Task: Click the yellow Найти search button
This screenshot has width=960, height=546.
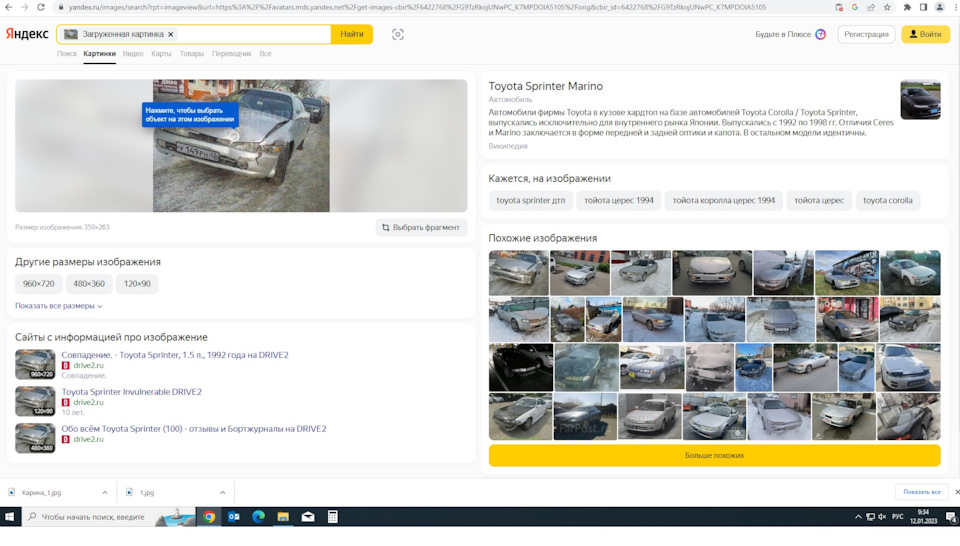Action: (x=351, y=34)
